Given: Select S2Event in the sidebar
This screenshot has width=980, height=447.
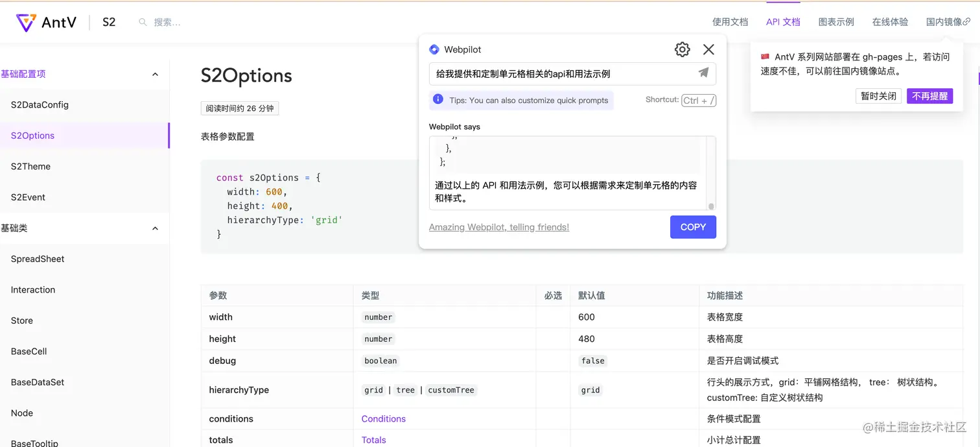Looking at the screenshot, I should click(x=84, y=197).
